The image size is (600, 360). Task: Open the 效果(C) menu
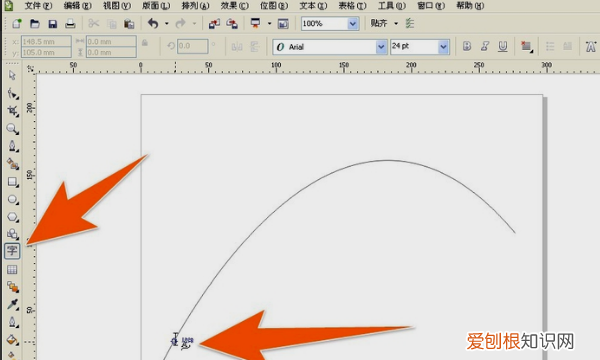tap(235, 6)
